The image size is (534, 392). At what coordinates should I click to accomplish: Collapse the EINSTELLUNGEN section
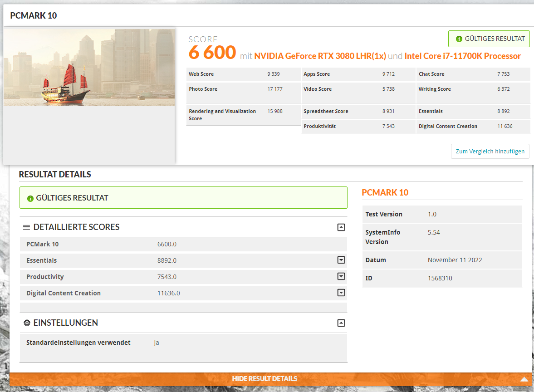click(341, 323)
